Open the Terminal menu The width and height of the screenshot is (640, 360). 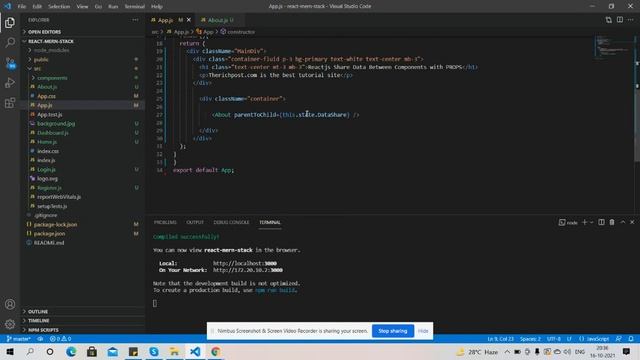(x=135, y=7)
